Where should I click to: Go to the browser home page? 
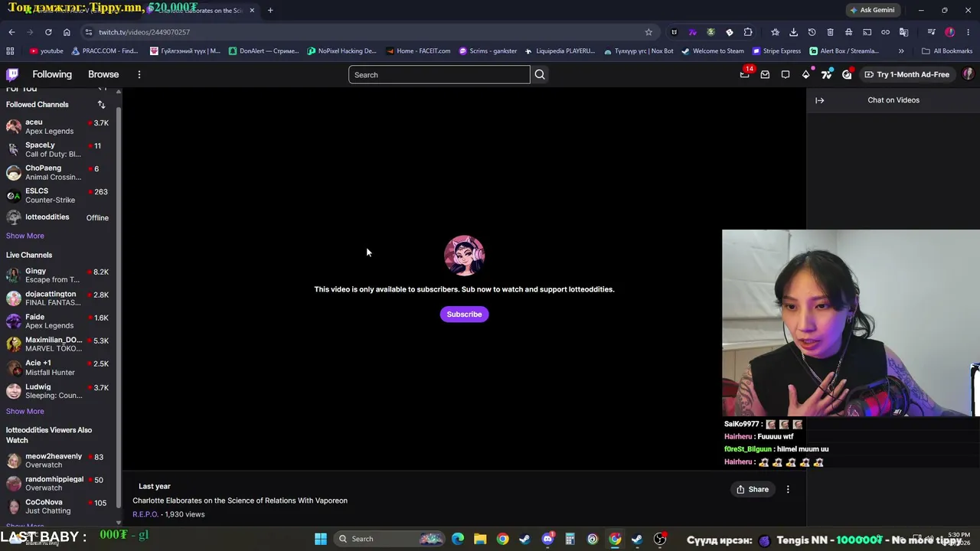(67, 32)
